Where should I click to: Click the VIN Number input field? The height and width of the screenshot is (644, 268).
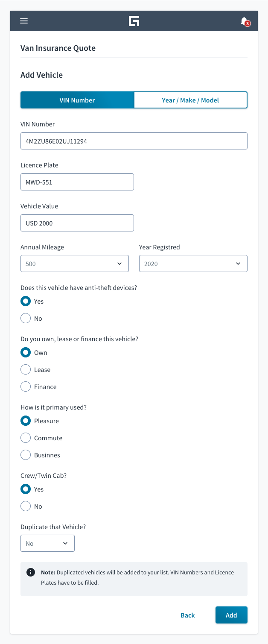pyautogui.click(x=134, y=141)
